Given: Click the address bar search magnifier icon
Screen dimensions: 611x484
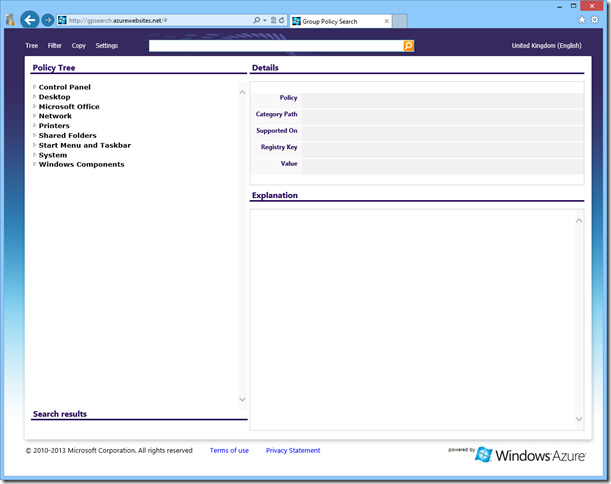Looking at the screenshot, I should click(x=258, y=21).
